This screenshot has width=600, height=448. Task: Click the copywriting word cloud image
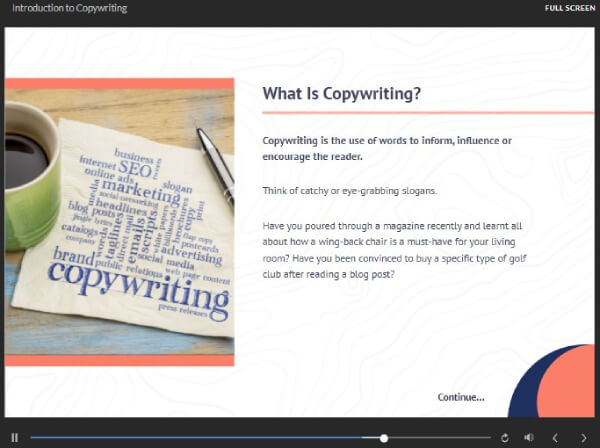[x=120, y=220]
